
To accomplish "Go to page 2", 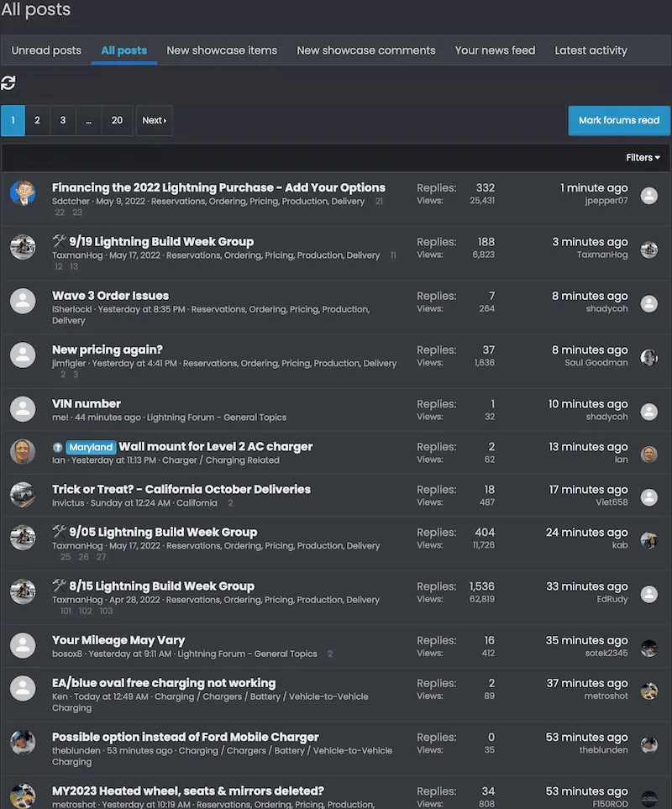I will 37,120.
